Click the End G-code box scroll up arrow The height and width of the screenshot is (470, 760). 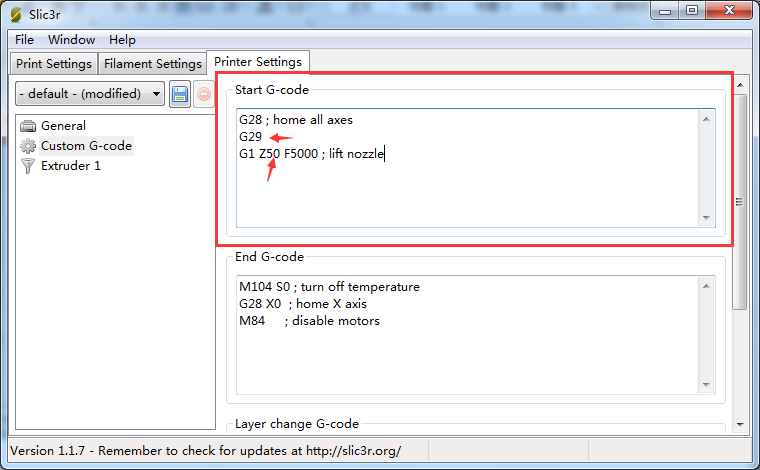click(706, 286)
